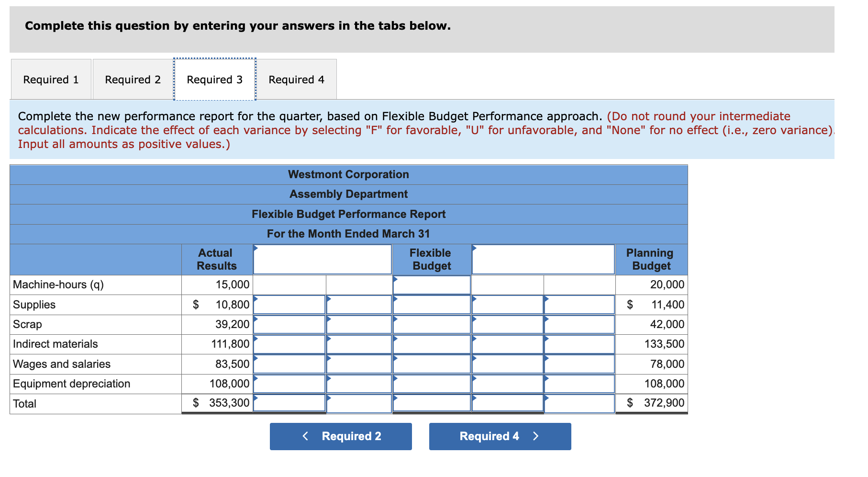
Task: Select the Required 3 tab
Action: [215, 79]
